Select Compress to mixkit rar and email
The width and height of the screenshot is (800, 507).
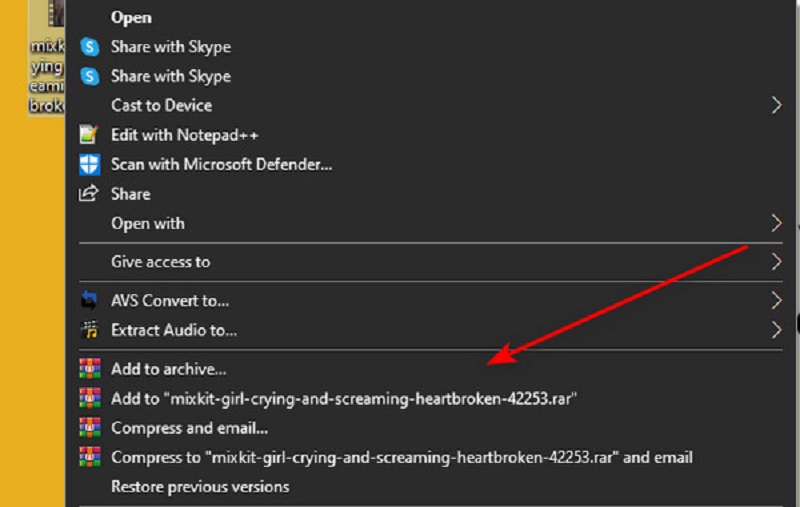(x=401, y=457)
